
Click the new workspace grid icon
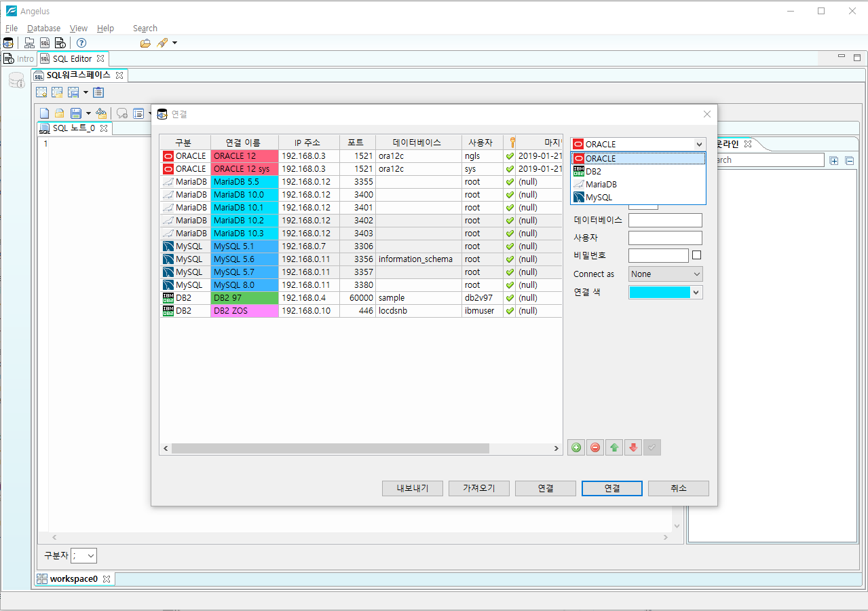[41, 92]
